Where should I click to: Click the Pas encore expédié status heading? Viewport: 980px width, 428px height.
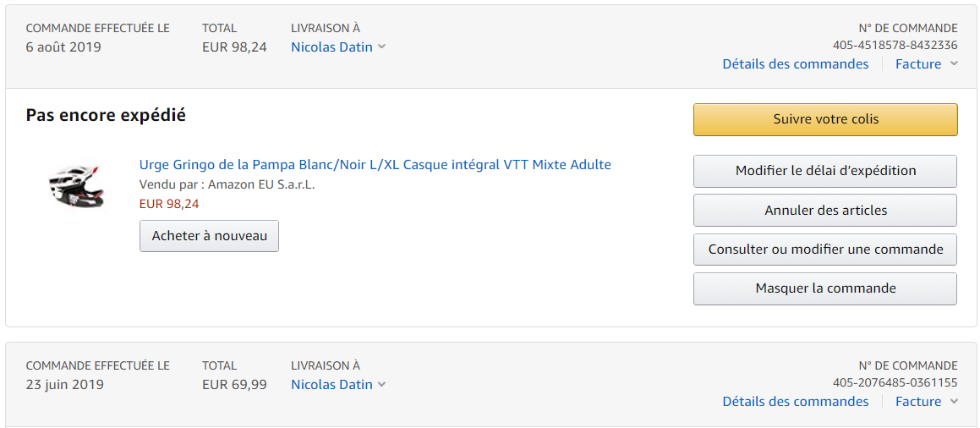click(106, 116)
